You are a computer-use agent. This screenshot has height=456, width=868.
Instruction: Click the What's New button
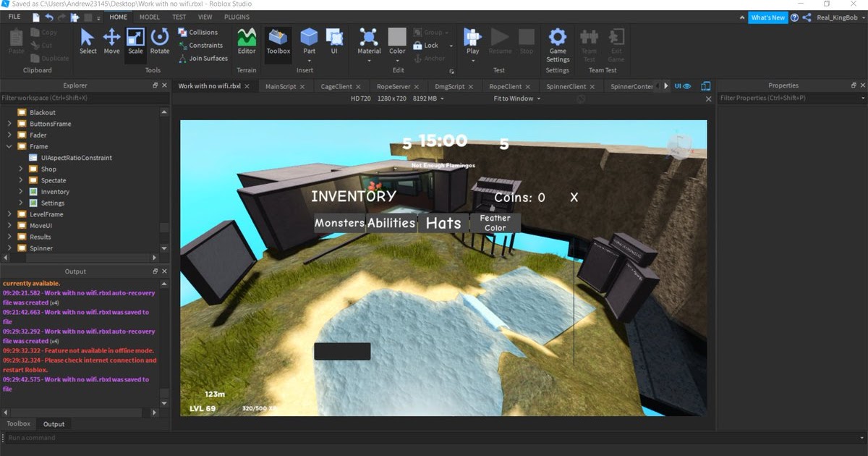tap(767, 17)
